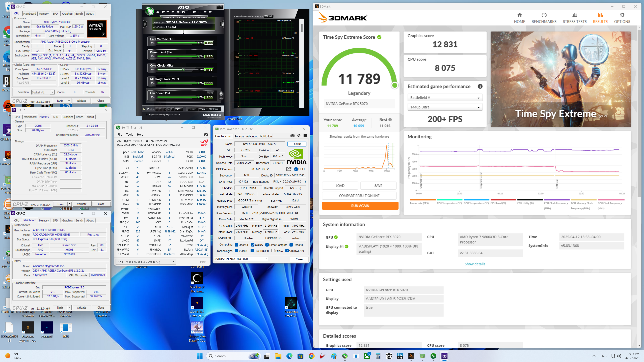
Task: Switch to the SPD tab in top CPU-Z window
Action: click(55, 13)
